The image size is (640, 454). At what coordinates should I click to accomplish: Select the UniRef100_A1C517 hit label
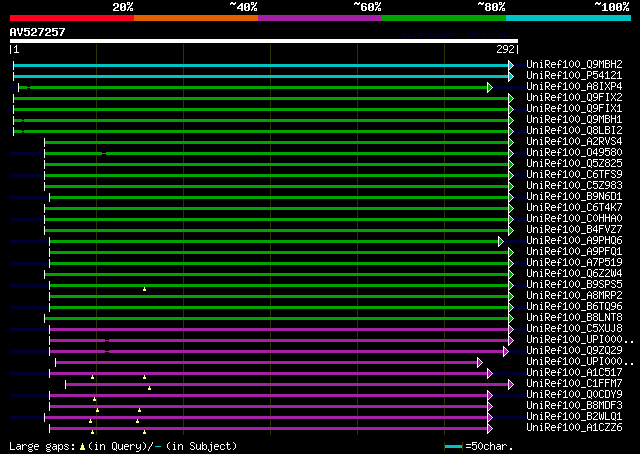click(x=574, y=373)
